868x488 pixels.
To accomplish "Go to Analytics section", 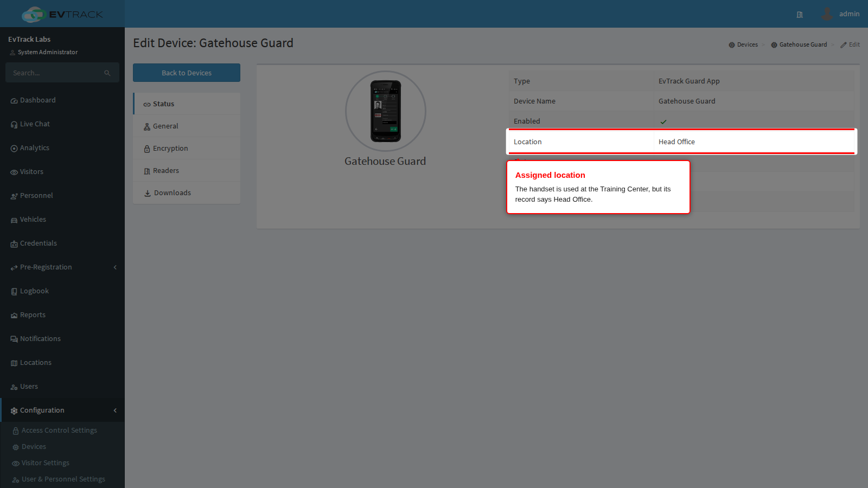I will click(x=62, y=148).
